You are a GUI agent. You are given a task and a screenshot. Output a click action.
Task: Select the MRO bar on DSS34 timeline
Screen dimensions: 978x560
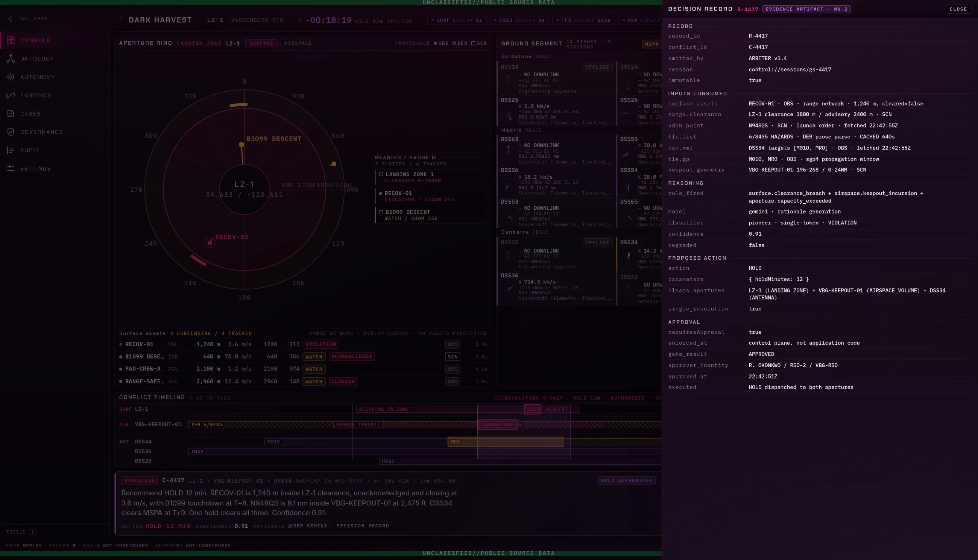[x=505, y=442]
